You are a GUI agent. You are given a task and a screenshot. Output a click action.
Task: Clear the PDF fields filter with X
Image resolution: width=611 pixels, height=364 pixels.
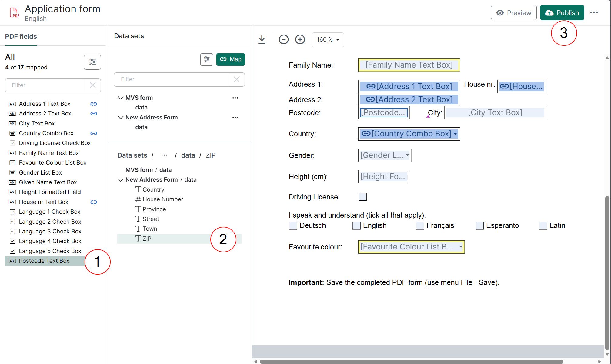point(93,85)
